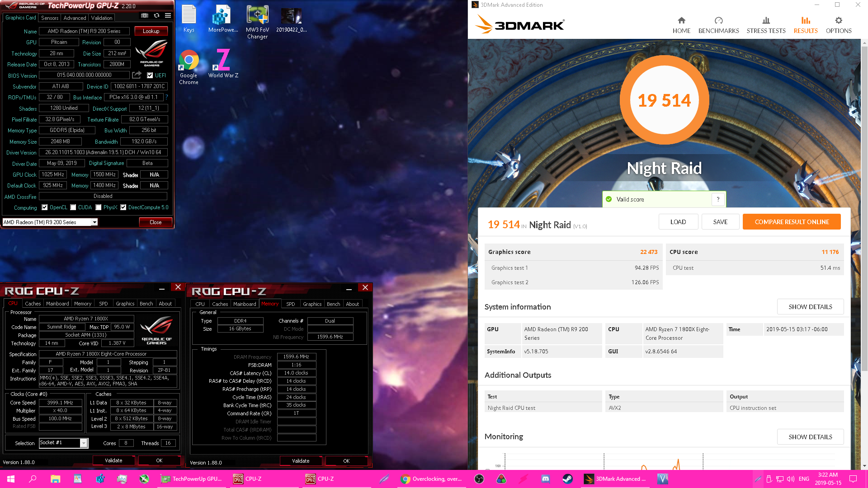The height and width of the screenshot is (488, 868).
Task: Show details for Monitoring section
Action: 810,437
